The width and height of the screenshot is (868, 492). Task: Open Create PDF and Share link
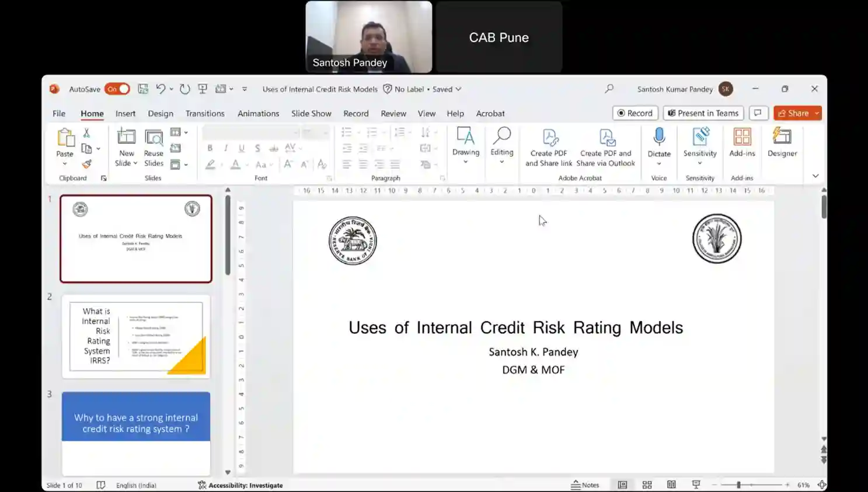[549, 148]
